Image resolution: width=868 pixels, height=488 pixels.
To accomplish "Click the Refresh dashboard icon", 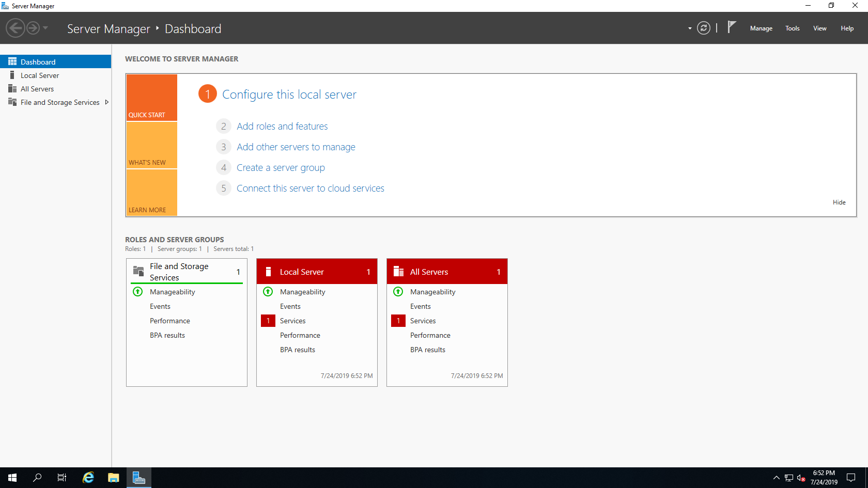I will point(704,28).
